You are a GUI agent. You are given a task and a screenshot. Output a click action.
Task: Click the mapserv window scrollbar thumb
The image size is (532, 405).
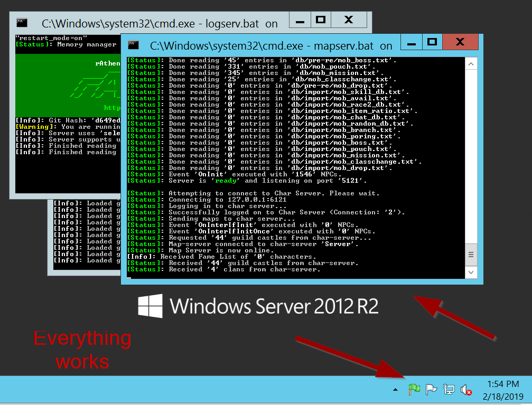coord(471,255)
